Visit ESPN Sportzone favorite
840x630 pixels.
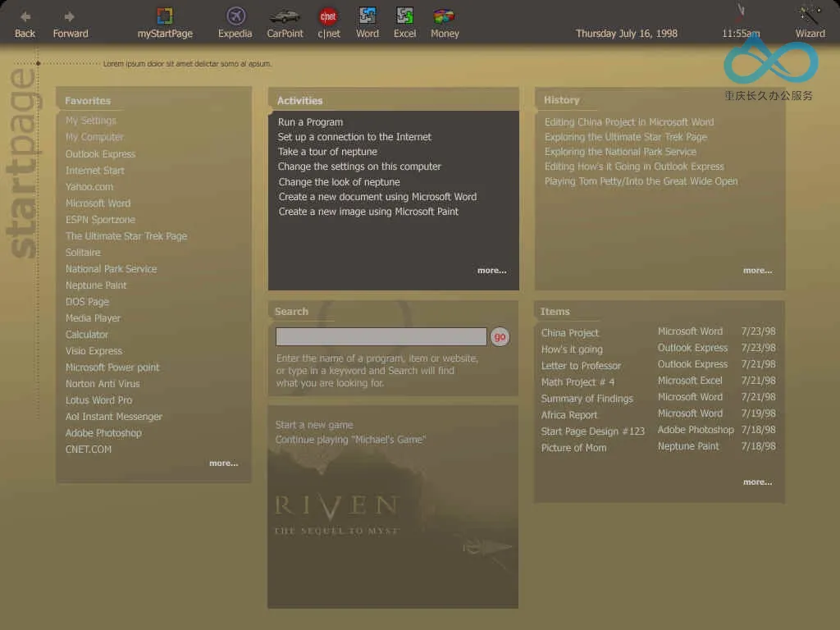(x=100, y=220)
